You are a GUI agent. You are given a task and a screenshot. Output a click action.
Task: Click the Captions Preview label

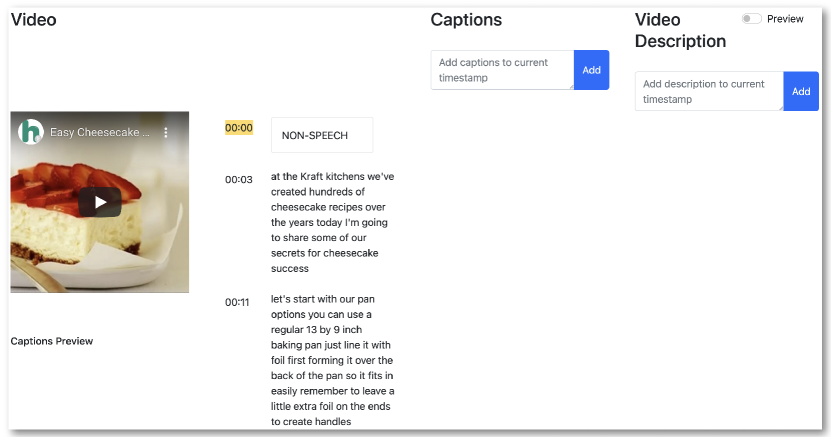[x=52, y=341]
